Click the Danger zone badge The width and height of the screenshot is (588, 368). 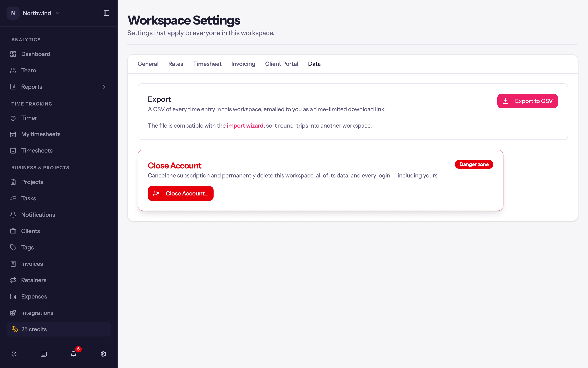tap(474, 164)
